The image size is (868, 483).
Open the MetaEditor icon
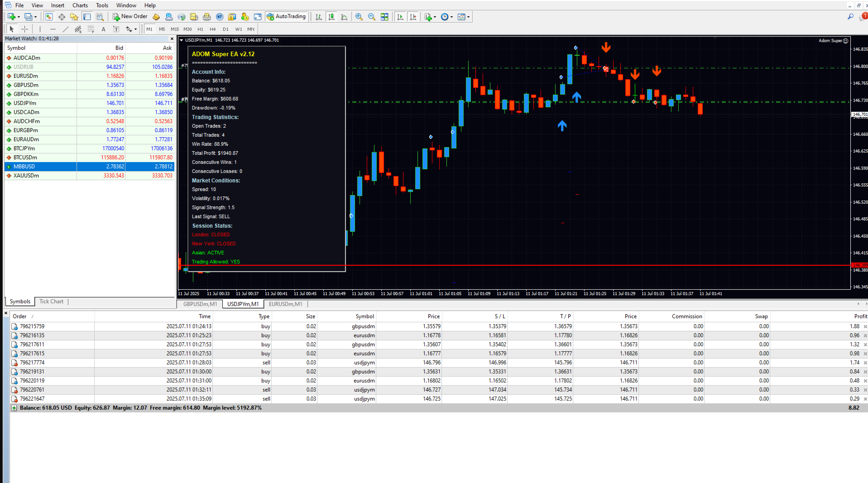(x=156, y=17)
